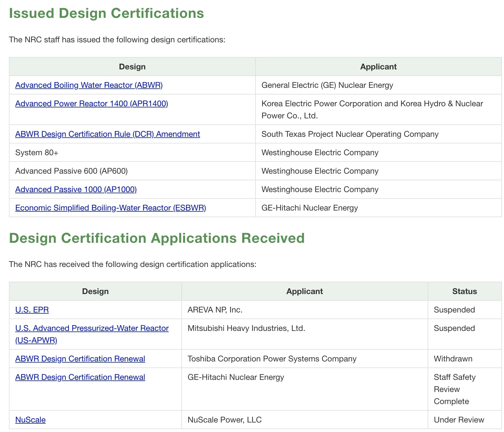The width and height of the screenshot is (504, 432).
Task: Select the Design column header in the first table
Action: (x=132, y=67)
